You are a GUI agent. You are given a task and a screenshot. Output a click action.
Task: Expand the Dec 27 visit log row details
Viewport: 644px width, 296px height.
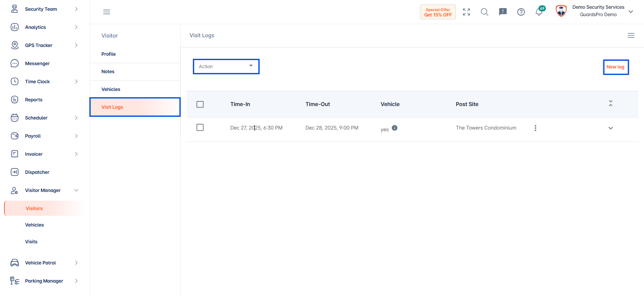pyautogui.click(x=610, y=128)
